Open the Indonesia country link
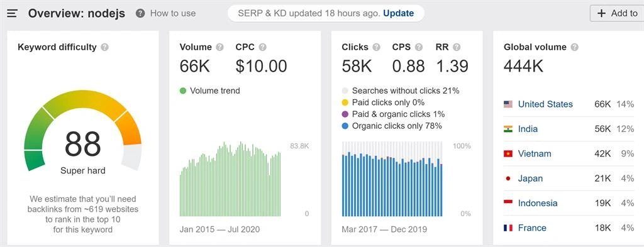644x247 pixels. tap(538, 203)
